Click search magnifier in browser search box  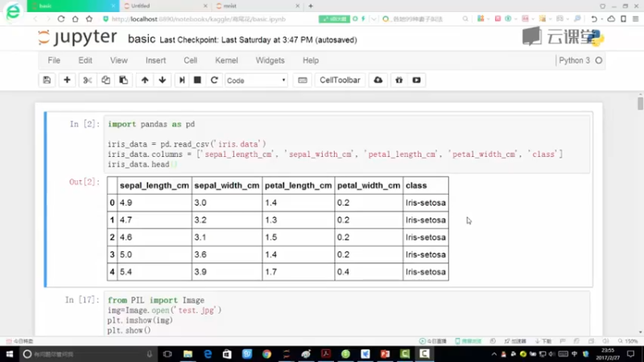[465, 19]
